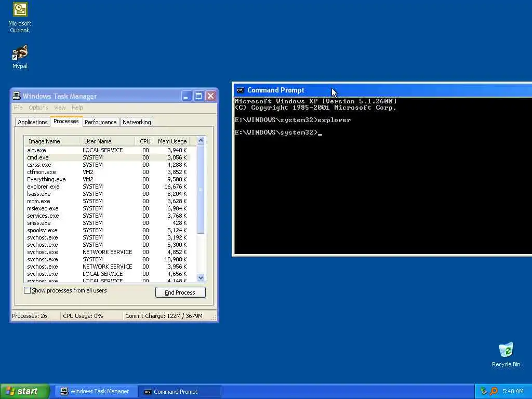Click Windows Task Manager taskbar button

pos(96,392)
